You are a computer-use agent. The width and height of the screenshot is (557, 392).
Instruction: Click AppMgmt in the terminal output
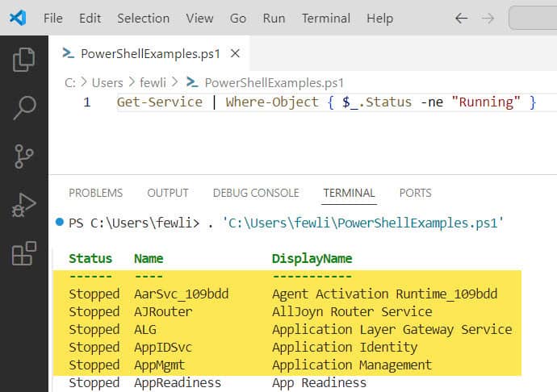pos(160,365)
